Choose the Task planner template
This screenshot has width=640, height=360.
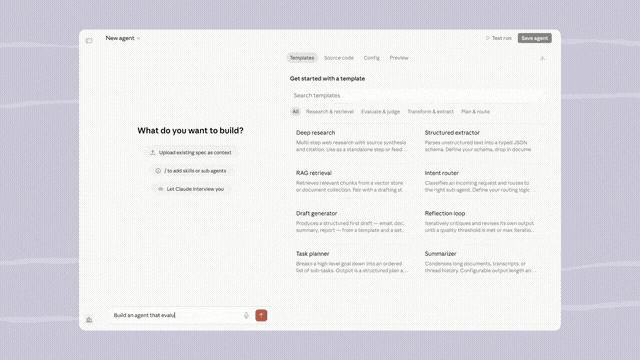tap(352, 262)
